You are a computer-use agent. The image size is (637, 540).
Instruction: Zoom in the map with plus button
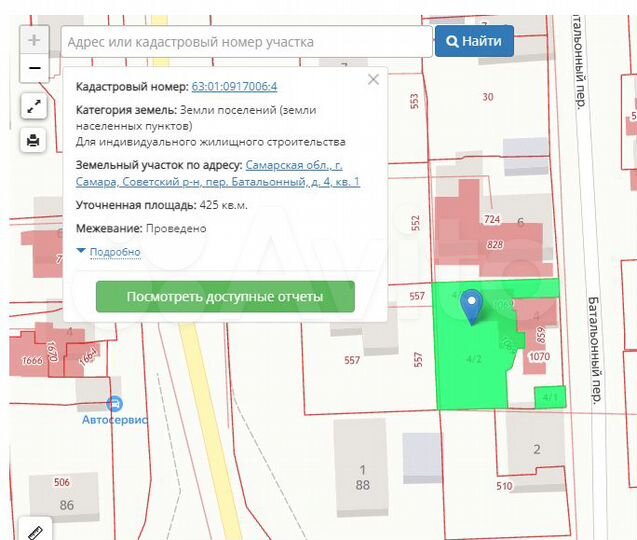coord(34,41)
